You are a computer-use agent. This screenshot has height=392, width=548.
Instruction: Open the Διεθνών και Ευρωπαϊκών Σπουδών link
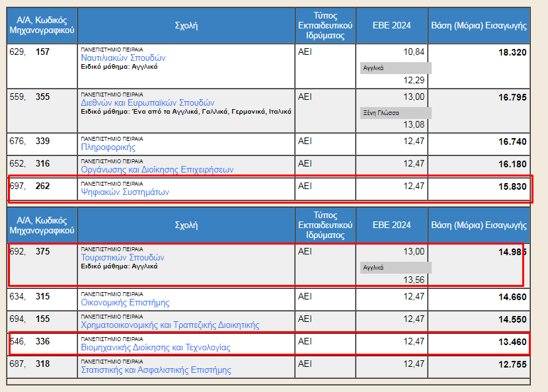point(147,103)
